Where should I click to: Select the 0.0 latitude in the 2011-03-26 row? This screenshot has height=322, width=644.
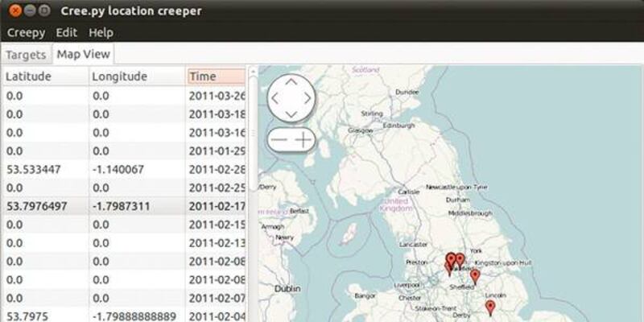(x=14, y=96)
